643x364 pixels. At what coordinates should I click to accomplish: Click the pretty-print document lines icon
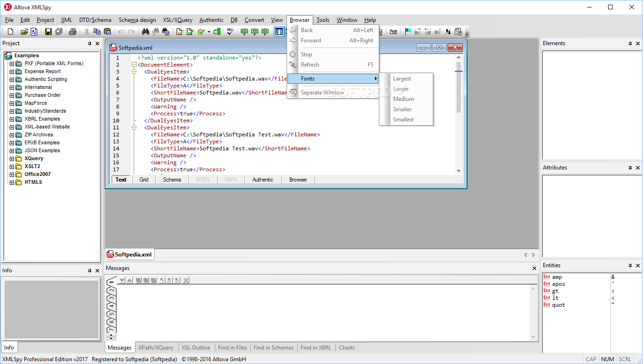(394, 32)
